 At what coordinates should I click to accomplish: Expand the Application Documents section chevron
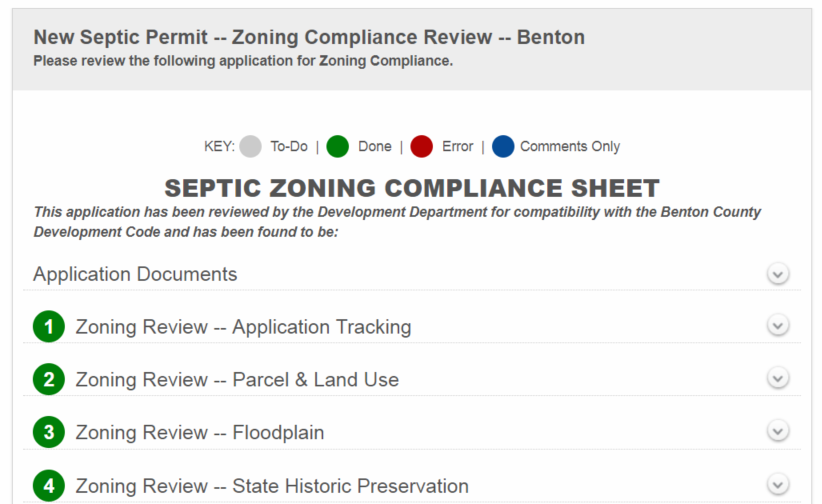pyautogui.click(x=777, y=274)
